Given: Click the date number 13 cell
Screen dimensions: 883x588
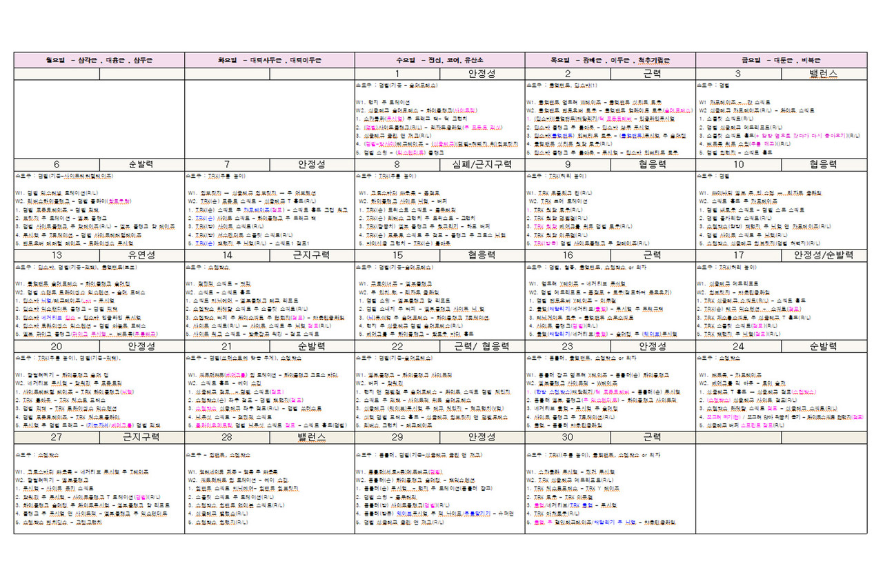Looking at the screenshot, I should click(x=57, y=255).
